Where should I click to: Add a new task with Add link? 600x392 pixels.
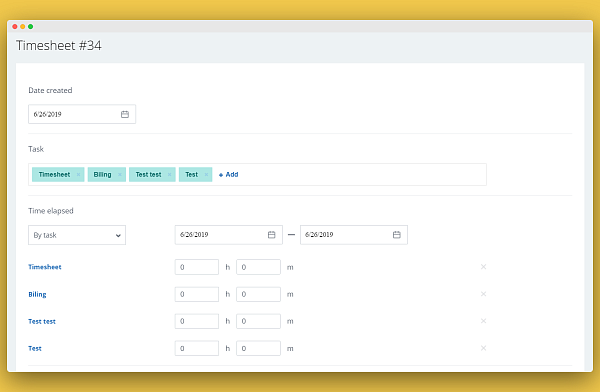pos(228,175)
